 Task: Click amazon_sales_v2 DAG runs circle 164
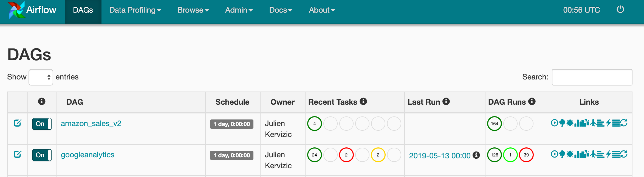(495, 124)
